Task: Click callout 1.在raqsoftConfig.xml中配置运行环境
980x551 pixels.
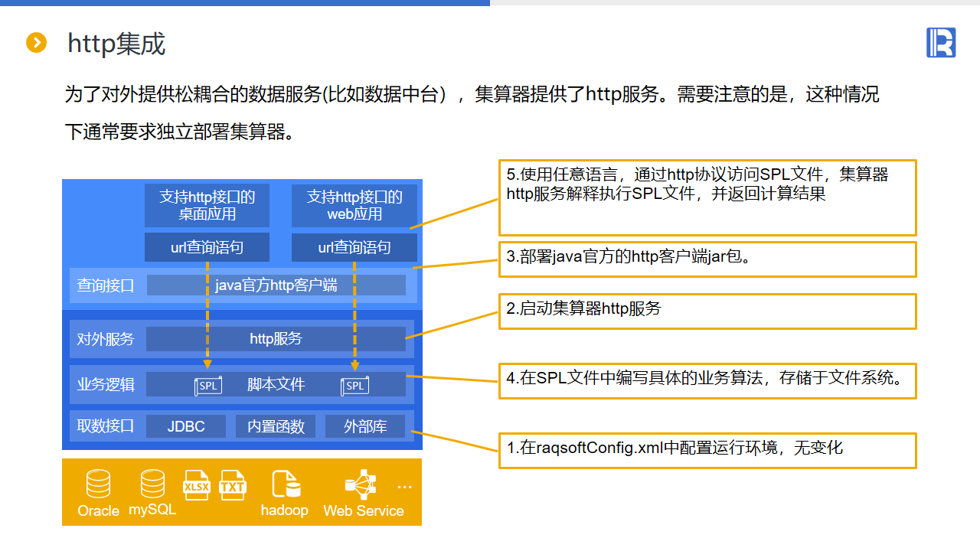Action: [x=707, y=450]
